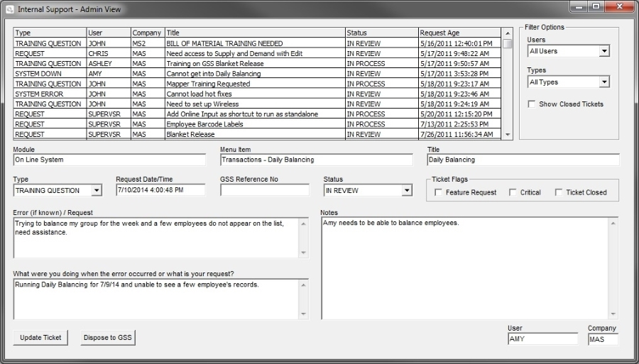Click down arrow of Notes text box scrollbar
The image size is (639, 364).
pyautogui.click(x=613, y=314)
